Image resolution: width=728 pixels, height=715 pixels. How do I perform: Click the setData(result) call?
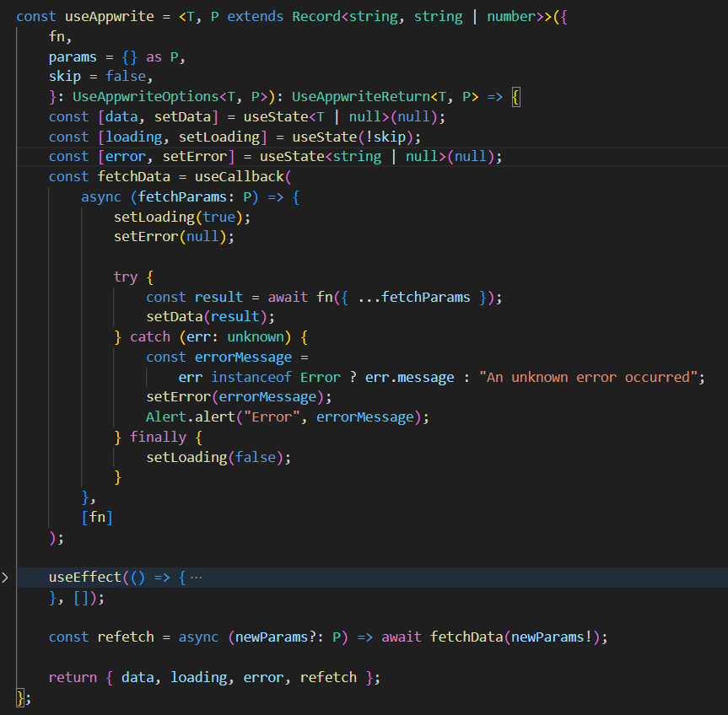pos(210,317)
